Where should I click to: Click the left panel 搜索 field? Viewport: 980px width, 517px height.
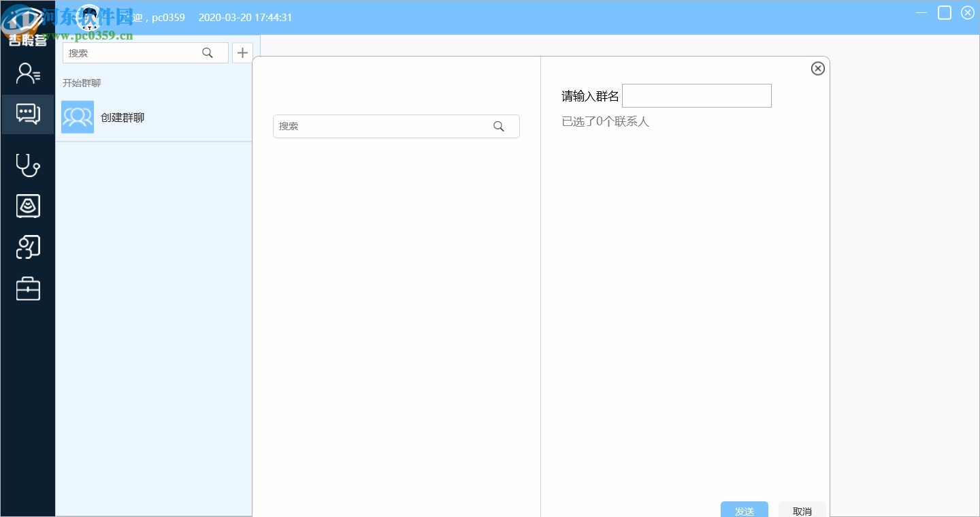coord(133,52)
